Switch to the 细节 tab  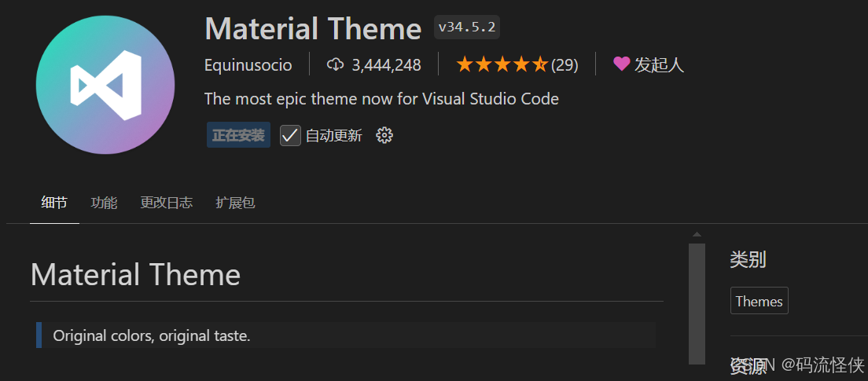[x=54, y=203]
